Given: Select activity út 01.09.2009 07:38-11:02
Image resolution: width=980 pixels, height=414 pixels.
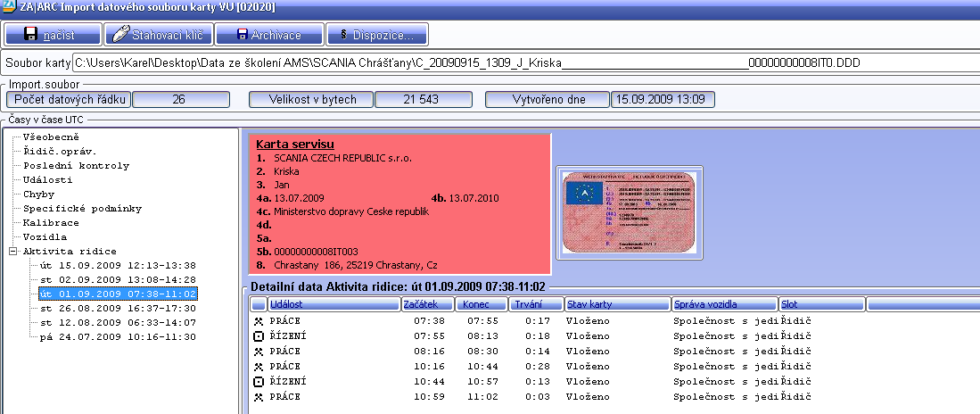Looking at the screenshot, I should coord(118,294).
